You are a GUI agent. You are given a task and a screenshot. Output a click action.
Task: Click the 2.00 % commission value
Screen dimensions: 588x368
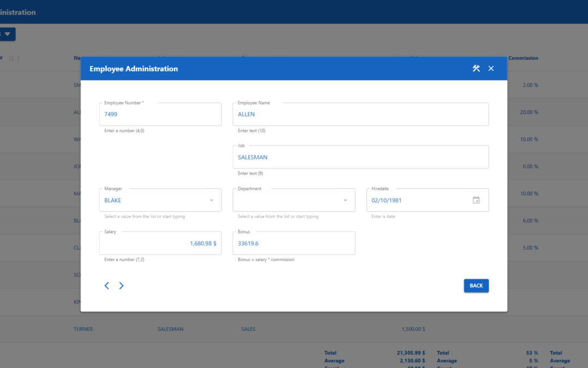pyautogui.click(x=530, y=85)
